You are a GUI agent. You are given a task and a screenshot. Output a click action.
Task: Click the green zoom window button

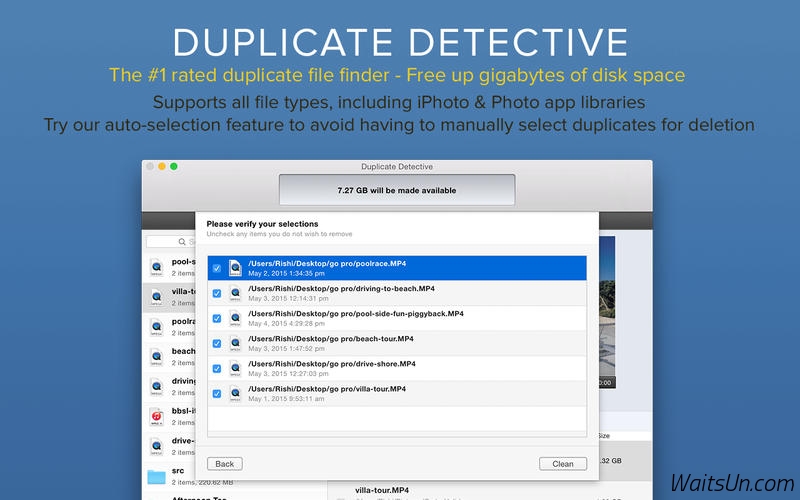(x=173, y=166)
